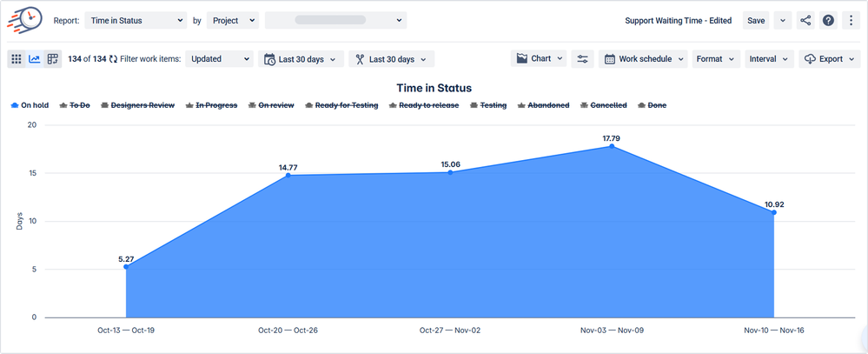Click the Save button
Viewport: 868px width, 354px height.
pos(756,21)
